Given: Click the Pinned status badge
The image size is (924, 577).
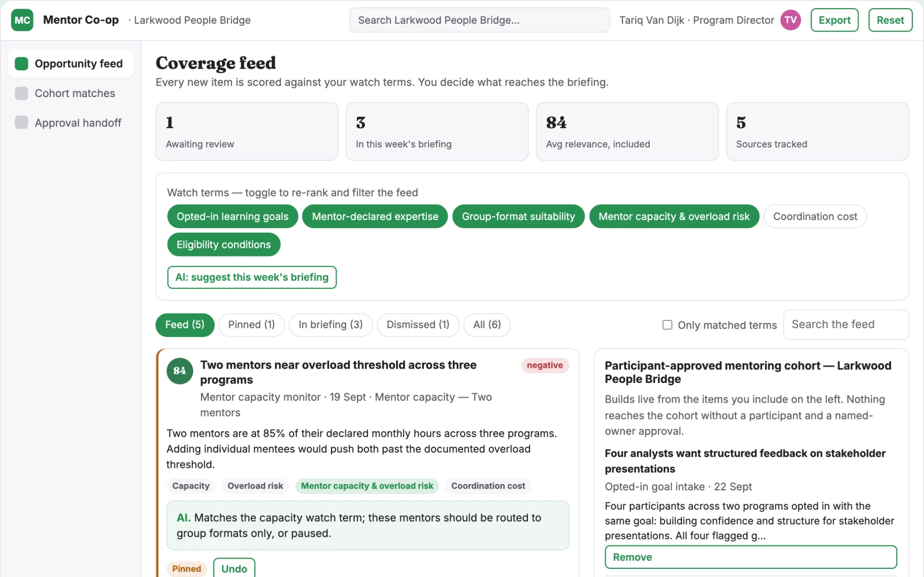Looking at the screenshot, I should 187,569.
